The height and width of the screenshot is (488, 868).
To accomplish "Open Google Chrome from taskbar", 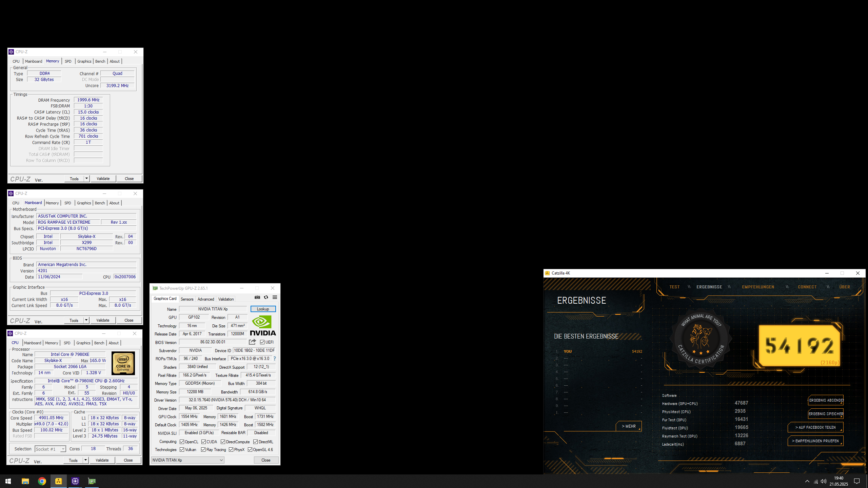I will click(42, 481).
